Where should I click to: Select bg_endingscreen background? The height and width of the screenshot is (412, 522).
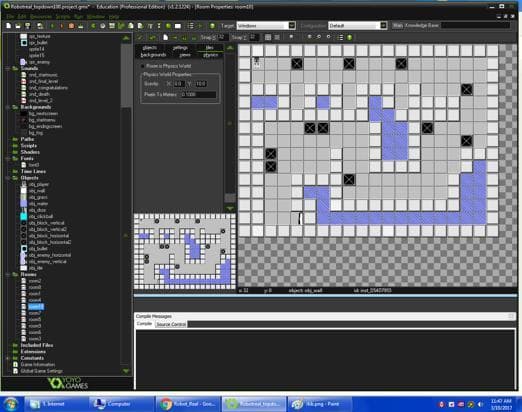pyautogui.click(x=45, y=126)
